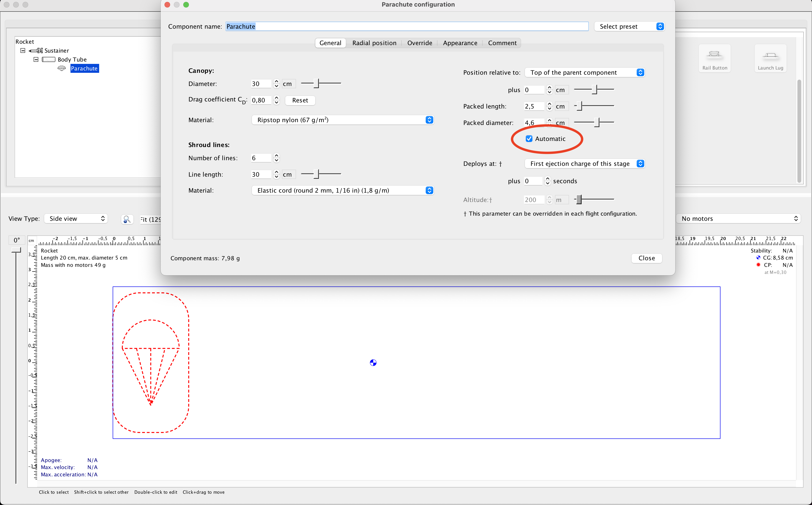
Task: Collapse the Sustainer tree node
Action: pyautogui.click(x=23, y=50)
